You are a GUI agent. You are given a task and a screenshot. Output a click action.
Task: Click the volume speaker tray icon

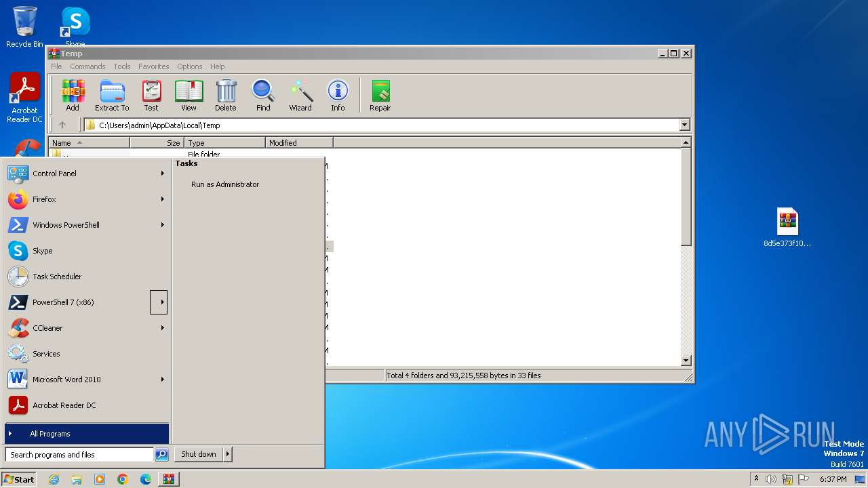click(x=771, y=479)
